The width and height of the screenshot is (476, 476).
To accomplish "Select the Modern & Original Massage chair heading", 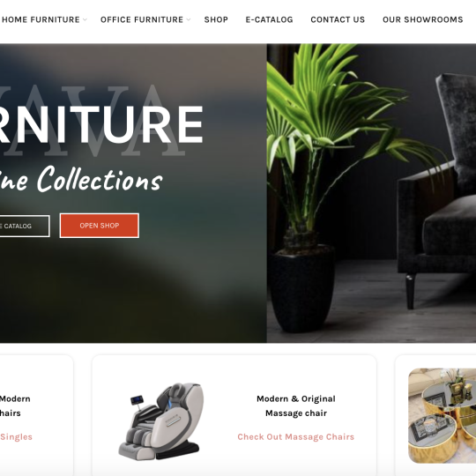I will click(x=296, y=405).
